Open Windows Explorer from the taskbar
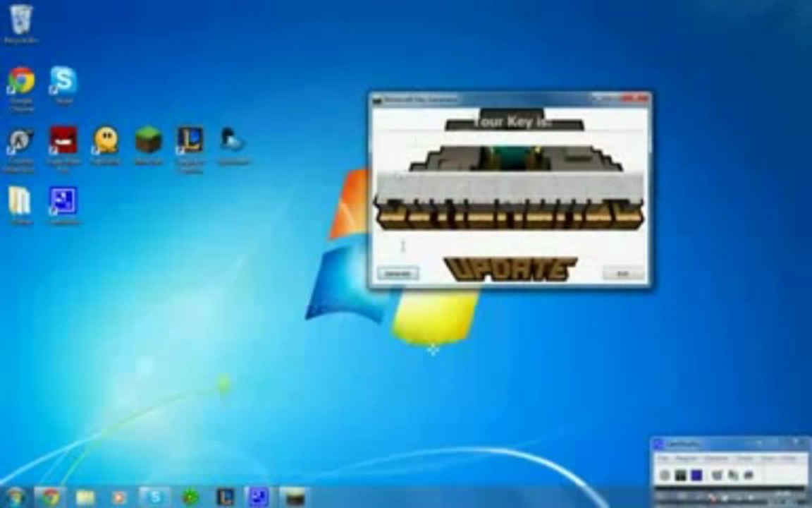812x508 pixels. [x=85, y=497]
